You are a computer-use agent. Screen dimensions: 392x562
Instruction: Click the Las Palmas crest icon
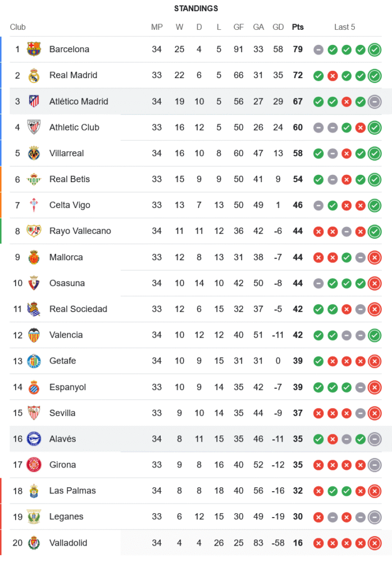click(x=34, y=491)
